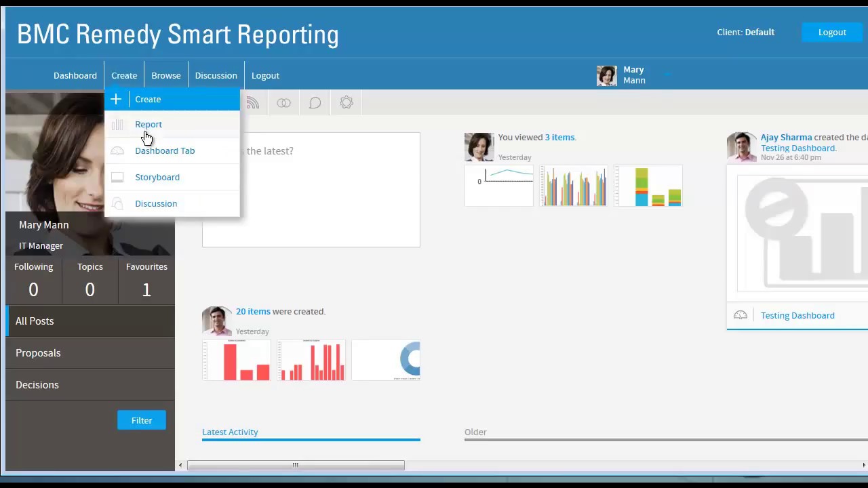The height and width of the screenshot is (488, 868).
Task: Select Proposals in the sidebar
Action: (x=90, y=353)
